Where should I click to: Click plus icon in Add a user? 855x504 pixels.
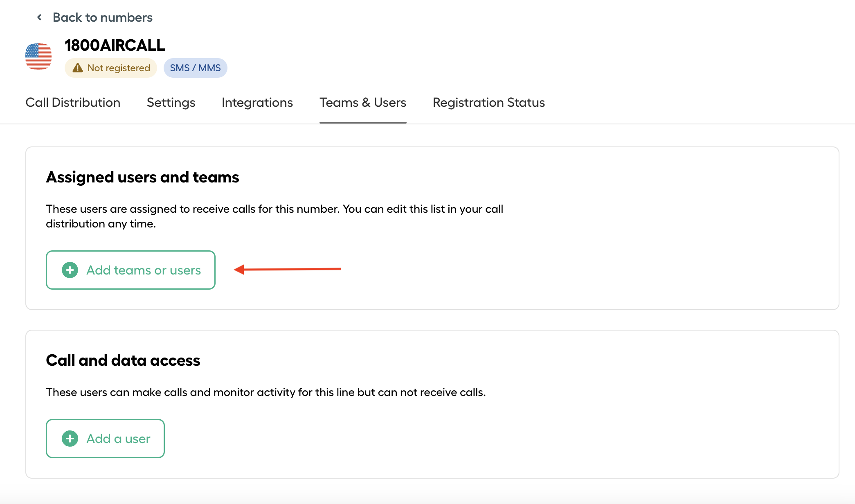pos(70,439)
